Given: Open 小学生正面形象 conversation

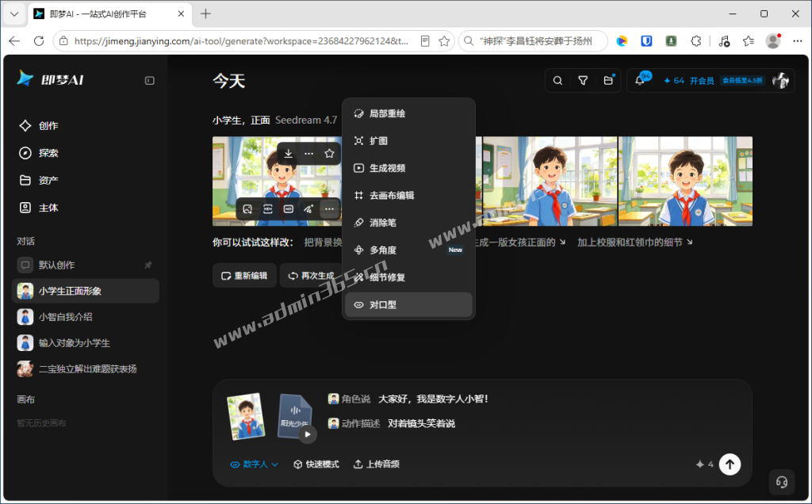Looking at the screenshot, I should click(86, 291).
